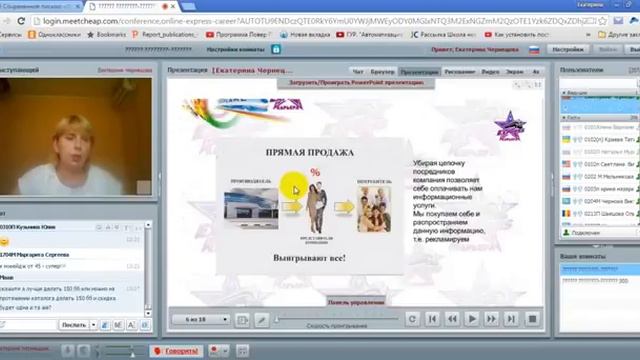Click the chat scrollbar up arrow
Screen dimensions: 640x360
148,225
